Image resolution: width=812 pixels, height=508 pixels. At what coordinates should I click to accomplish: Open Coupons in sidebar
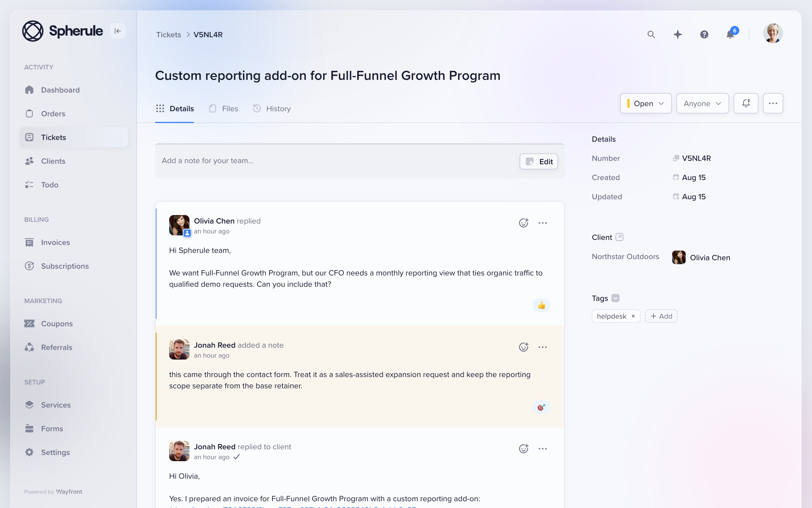point(74,323)
